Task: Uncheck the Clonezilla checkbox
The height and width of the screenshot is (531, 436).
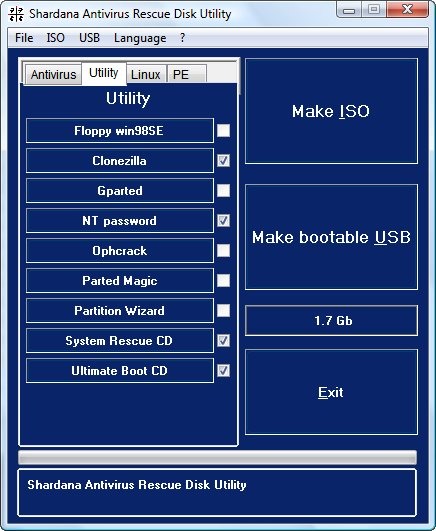Action: click(x=223, y=161)
